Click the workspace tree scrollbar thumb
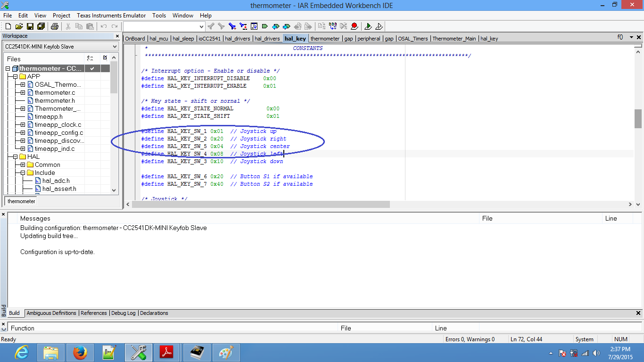The height and width of the screenshot is (362, 644). 114,77
